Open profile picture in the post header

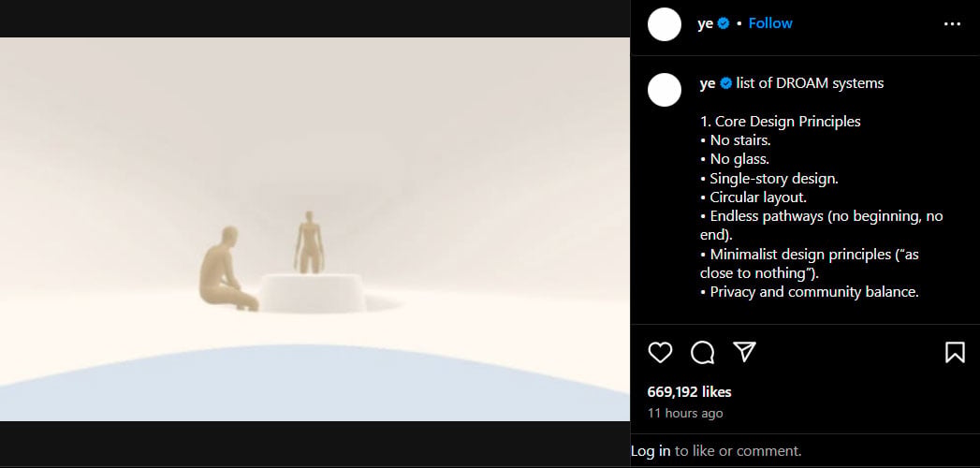click(665, 24)
